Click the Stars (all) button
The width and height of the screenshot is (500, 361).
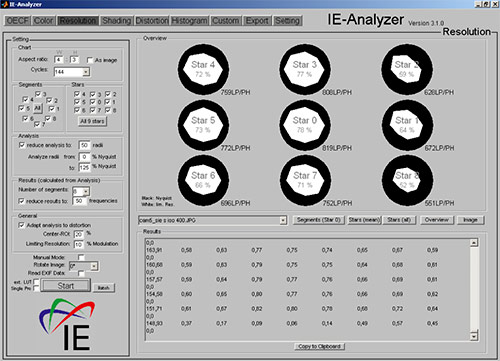(x=399, y=220)
